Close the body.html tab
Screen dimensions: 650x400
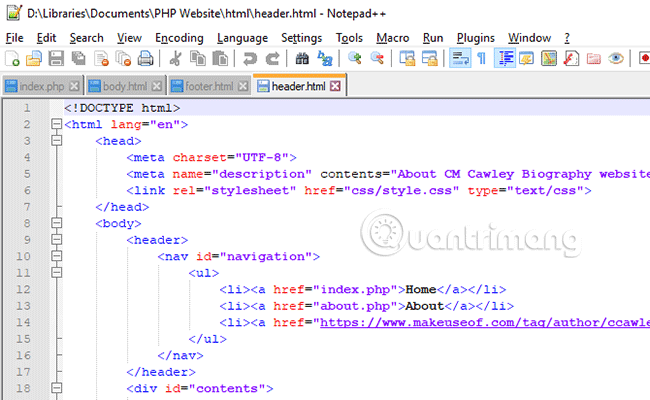[x=156, y=86]
